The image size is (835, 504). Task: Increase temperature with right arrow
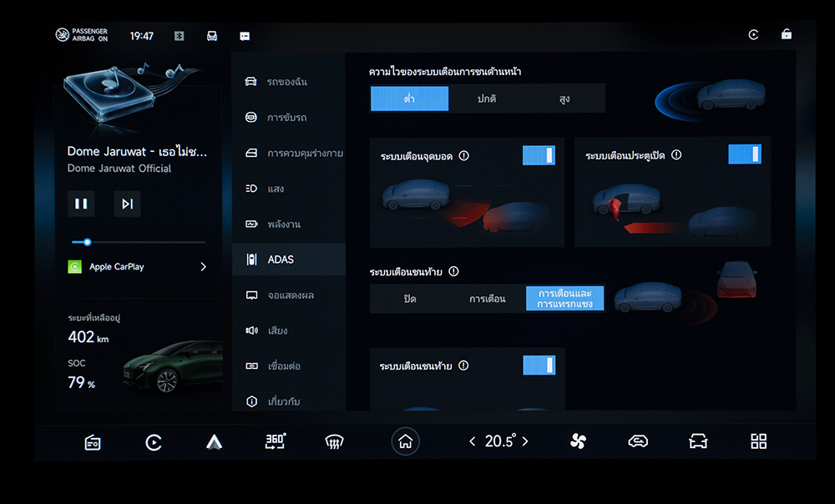(525, 441)
